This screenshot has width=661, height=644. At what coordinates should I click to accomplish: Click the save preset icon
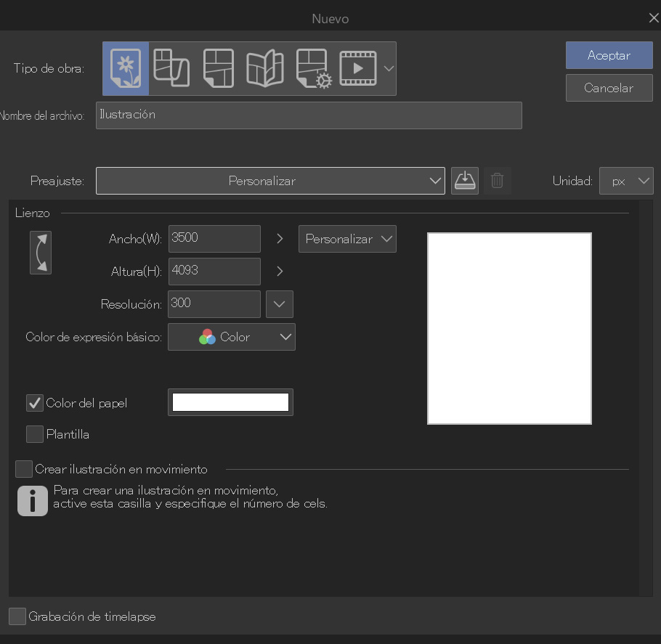click(465, 181)
